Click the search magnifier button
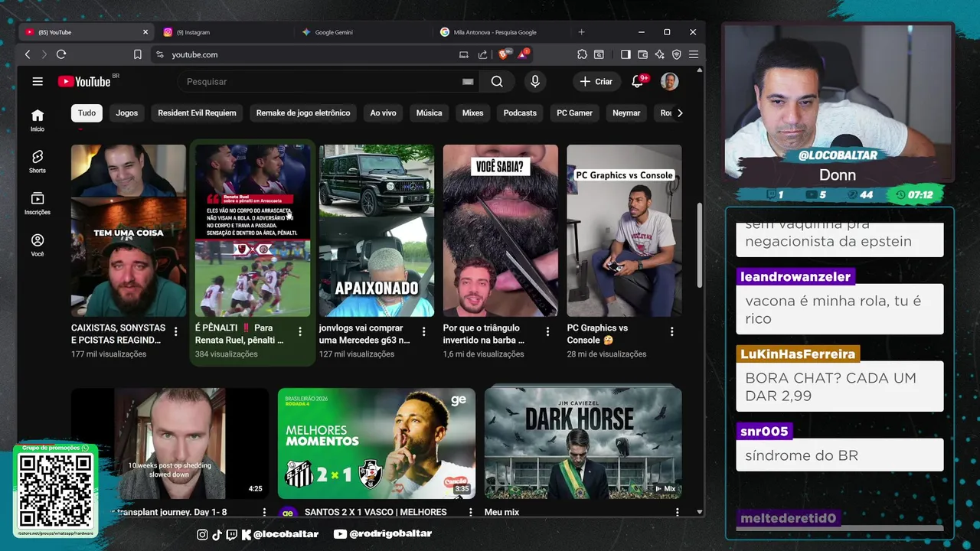Viewport: 980px width, 551px height. tap(497, 81)
